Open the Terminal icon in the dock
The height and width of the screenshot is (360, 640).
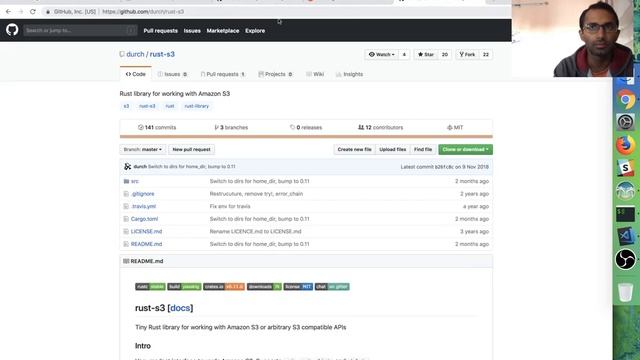point(625,213)
